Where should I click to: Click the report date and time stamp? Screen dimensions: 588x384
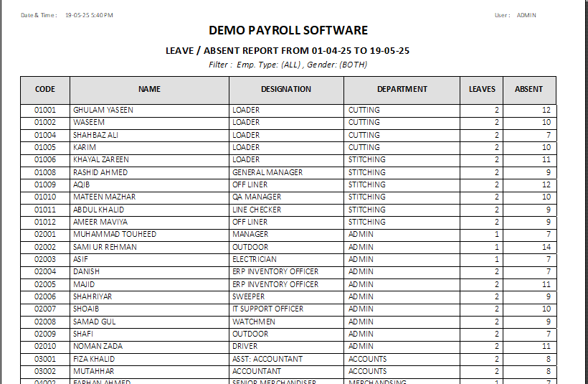pos(88,15)
